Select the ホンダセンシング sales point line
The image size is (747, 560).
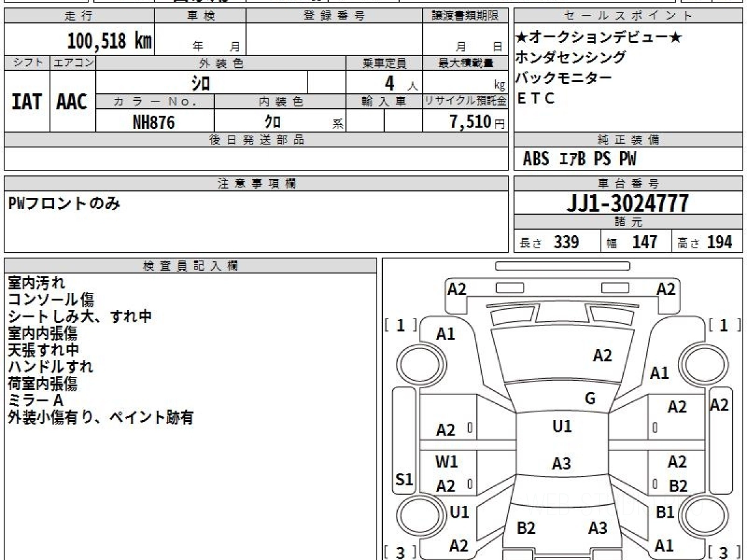pyautogui.click(x=570, y=57)
